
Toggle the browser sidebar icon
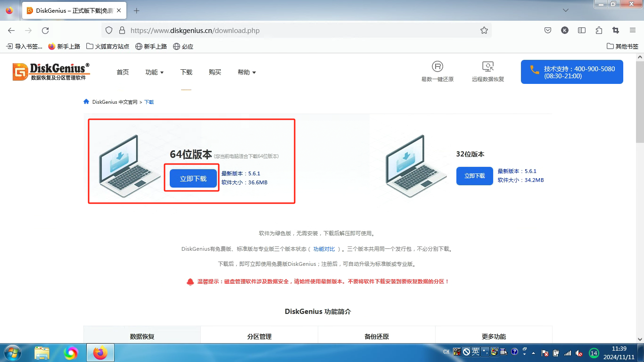pos(582,30)
